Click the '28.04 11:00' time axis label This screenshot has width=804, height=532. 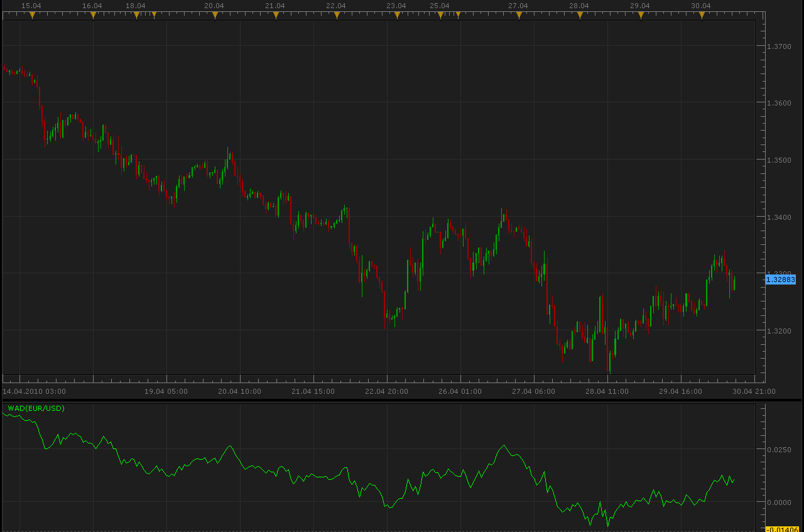(x=607, y=391)
